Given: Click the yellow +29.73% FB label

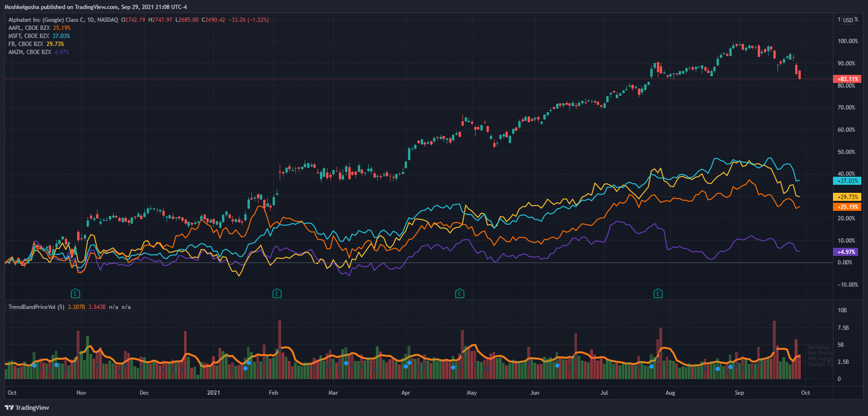Looking at the screenshot, I should [847, 197].
